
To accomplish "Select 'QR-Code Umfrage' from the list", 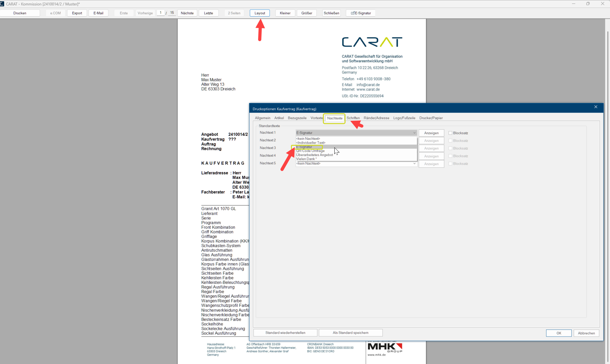I will click(310, 151).
